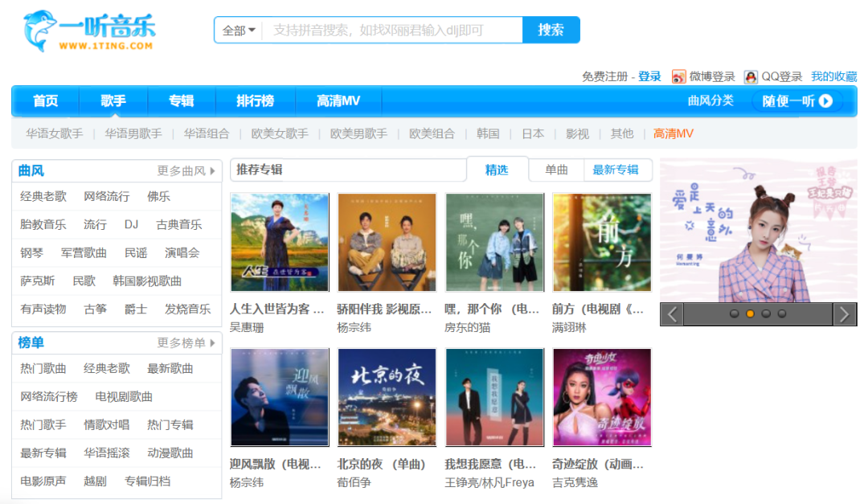Screen dimensions: 868x504
Task: Click the next banner arrow
Action: (845, 314)
